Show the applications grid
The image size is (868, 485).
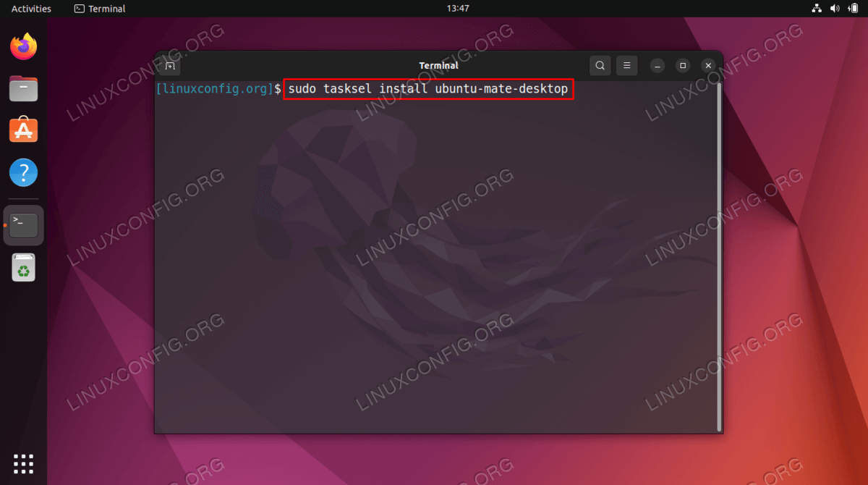point(23,463)
